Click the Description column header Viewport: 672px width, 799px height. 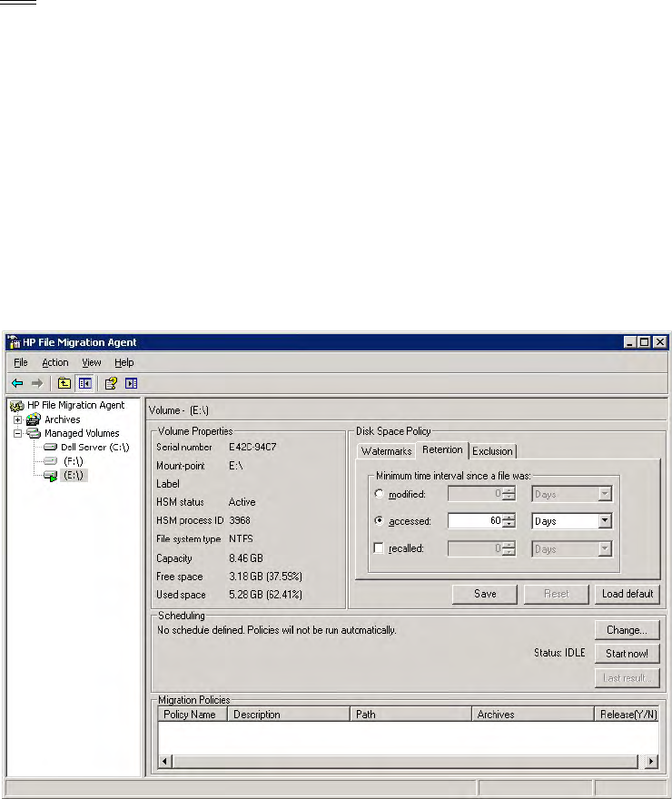[289, 715]
